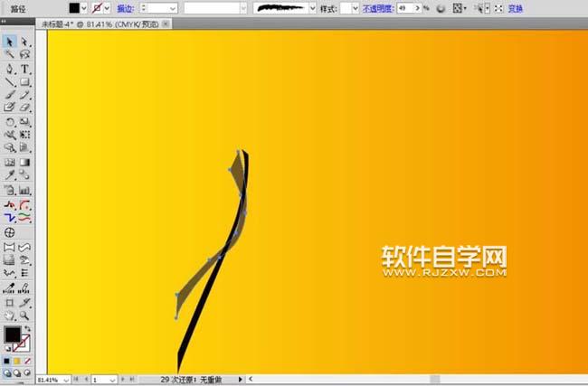Screen dimensions: 588x386
Task: Select the Mesh tool
Action: pos(9,163)
